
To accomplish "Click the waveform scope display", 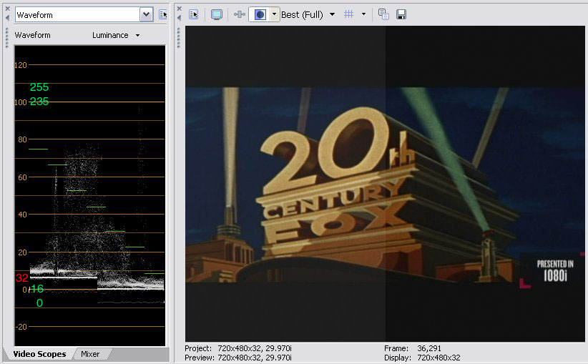I will coord(89,195).
